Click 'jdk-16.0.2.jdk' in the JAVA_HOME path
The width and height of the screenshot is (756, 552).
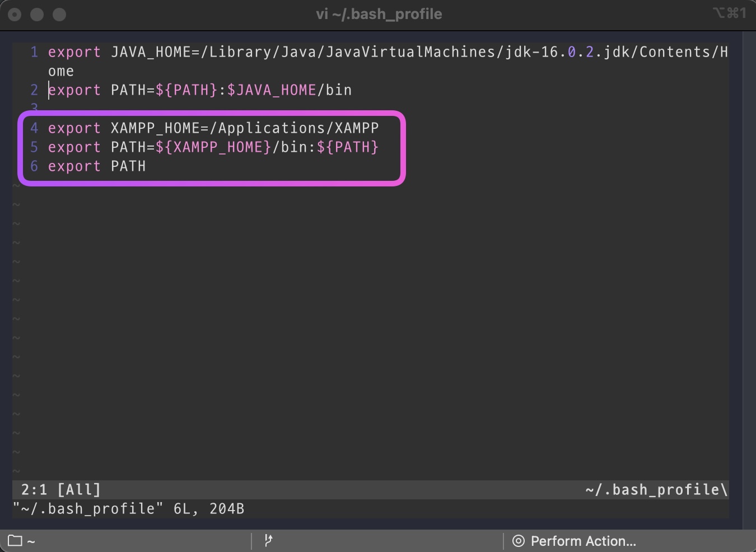567,52
